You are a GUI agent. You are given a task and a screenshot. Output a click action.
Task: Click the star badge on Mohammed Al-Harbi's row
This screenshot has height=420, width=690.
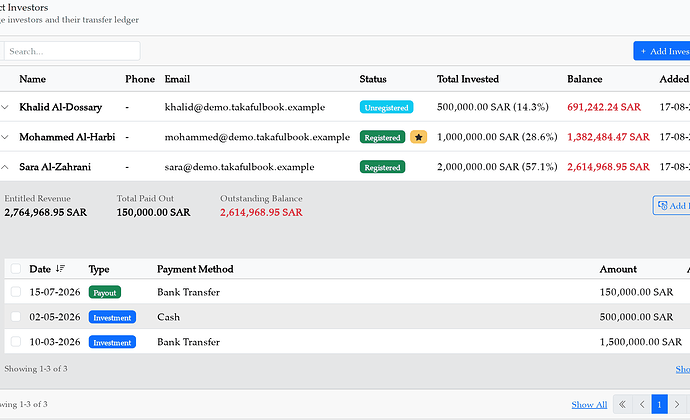coord(418,137)
